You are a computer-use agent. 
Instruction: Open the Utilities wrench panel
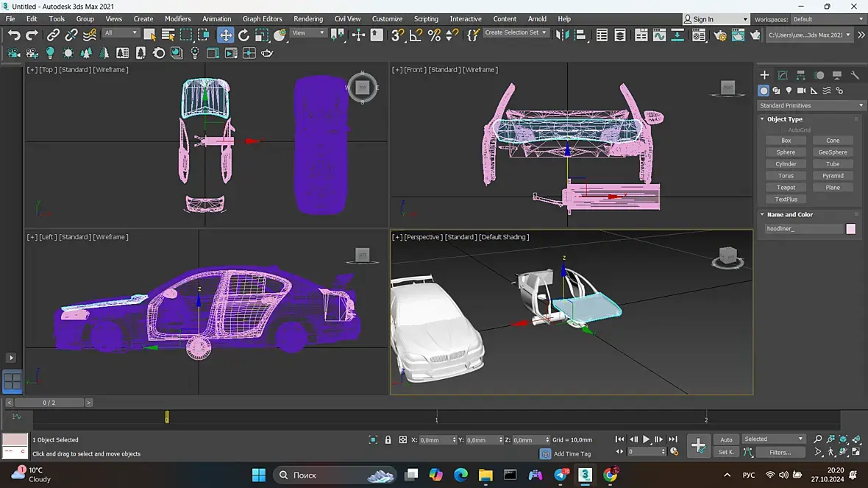(x=855, y=75)
